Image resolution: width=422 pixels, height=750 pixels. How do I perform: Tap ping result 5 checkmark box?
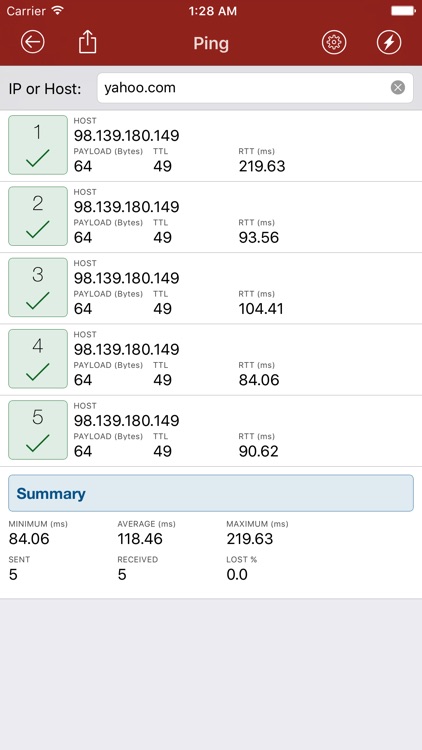38,430
